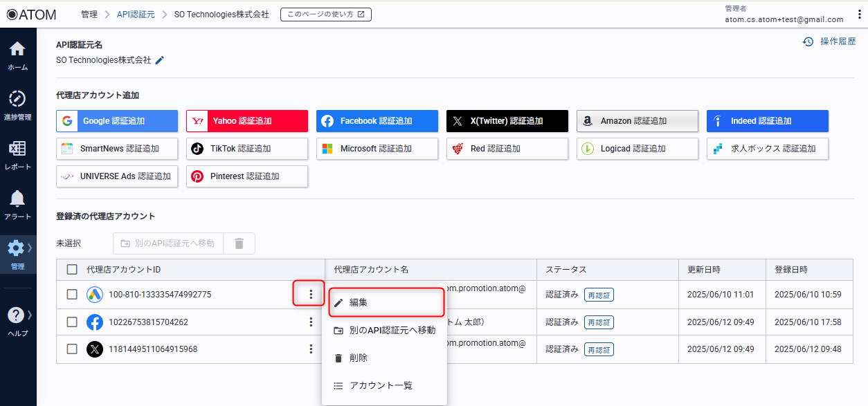Open the Alert bell icon

pyautogui.click(x=17, y=199)
